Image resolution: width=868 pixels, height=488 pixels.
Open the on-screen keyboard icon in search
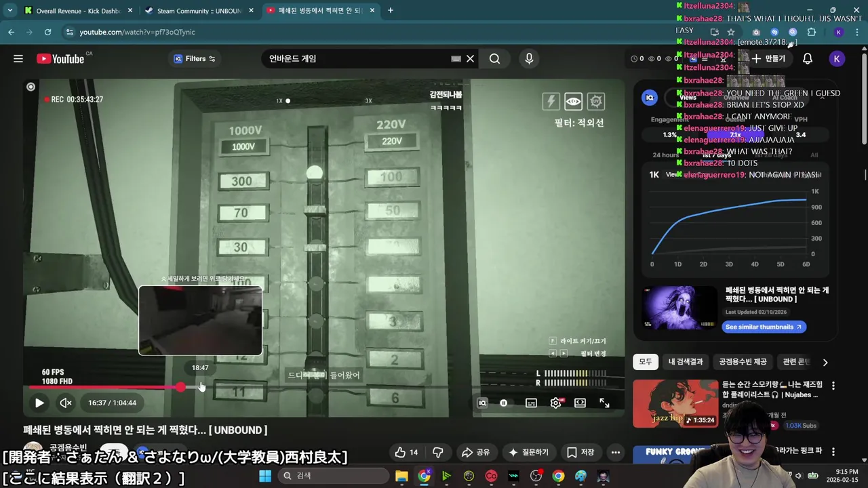click(x=456, y=59)
